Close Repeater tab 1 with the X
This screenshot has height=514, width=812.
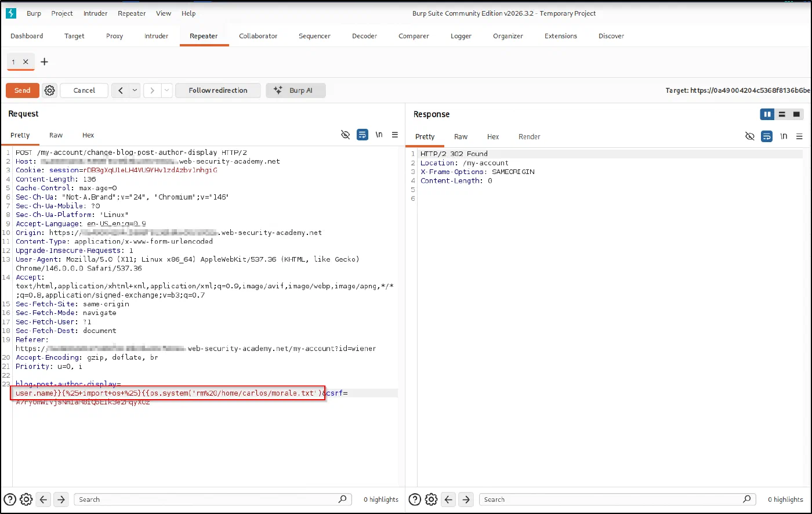(x=26, y=61)
